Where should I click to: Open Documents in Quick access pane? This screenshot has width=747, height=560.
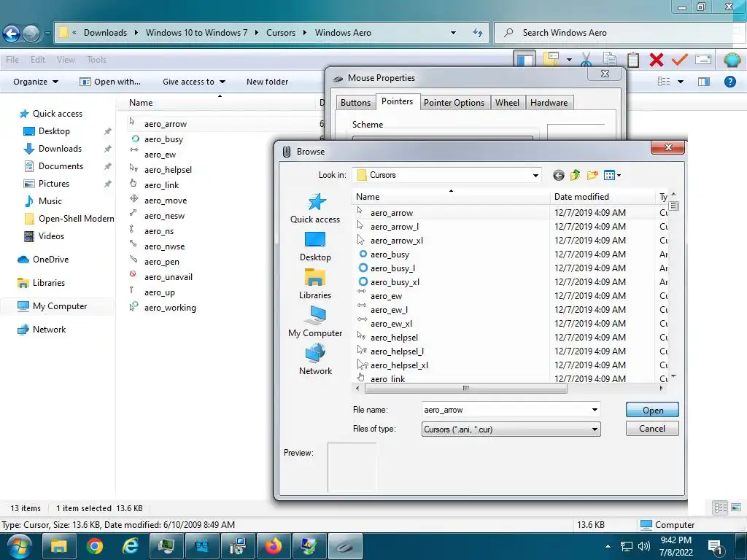(x=61, y=166)
